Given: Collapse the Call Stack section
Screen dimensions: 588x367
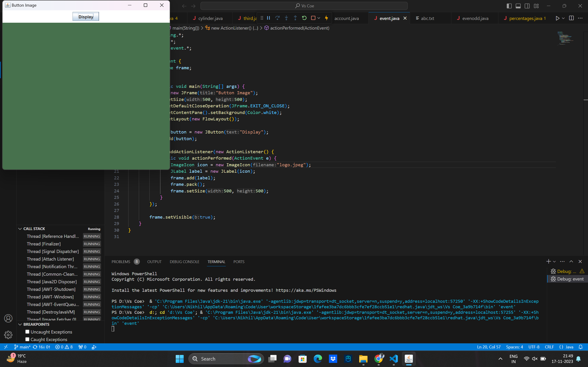Looking at the screenshot, I should tap(20, 229).
